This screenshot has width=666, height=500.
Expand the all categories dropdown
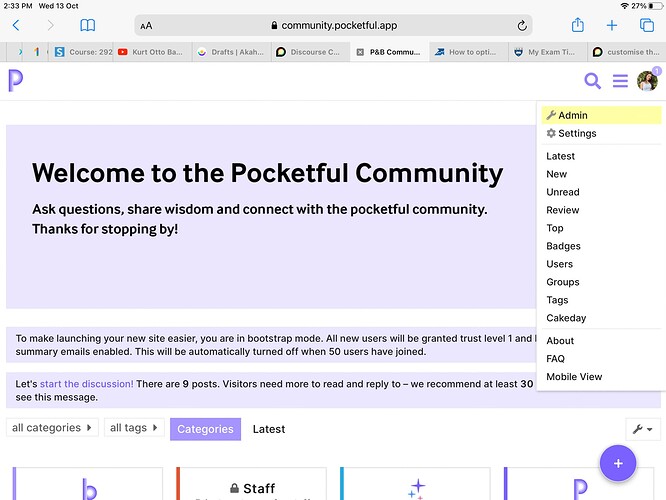tap(52, 428)
